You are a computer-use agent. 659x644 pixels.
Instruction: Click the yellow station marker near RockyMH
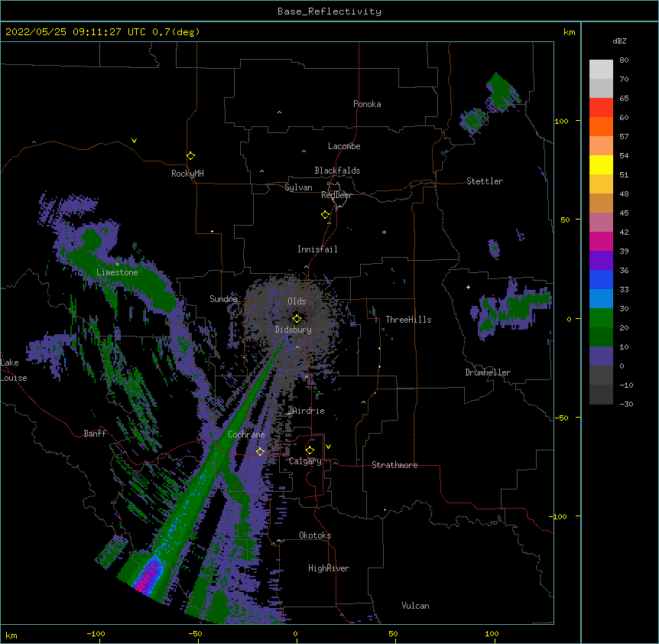[x=191, y=156]
